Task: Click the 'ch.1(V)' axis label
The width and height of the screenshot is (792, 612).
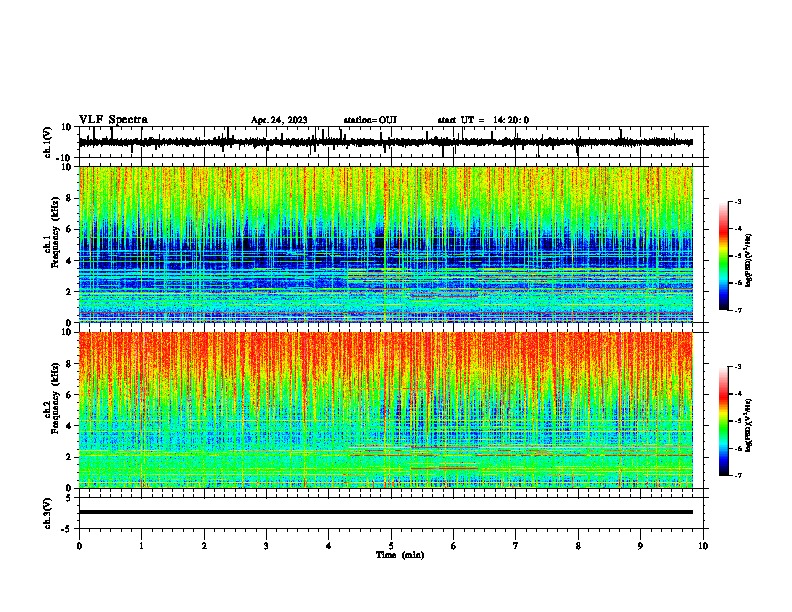Action: pyautogui.click(x=47, y=142)
